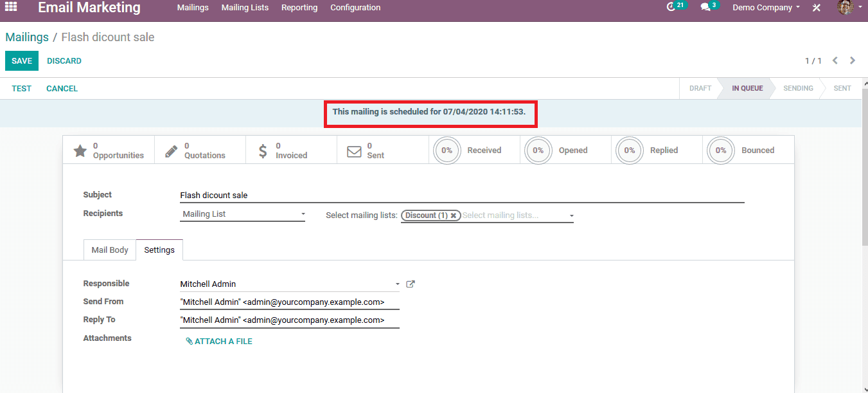The width and height of the screenshot is (868, 393).
Task: Click the Save button
Action: point(22,61)
